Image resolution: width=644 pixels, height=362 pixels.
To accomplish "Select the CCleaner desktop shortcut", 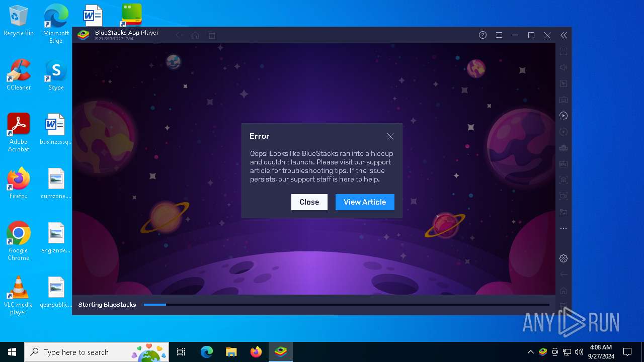I will pos(19,75).
